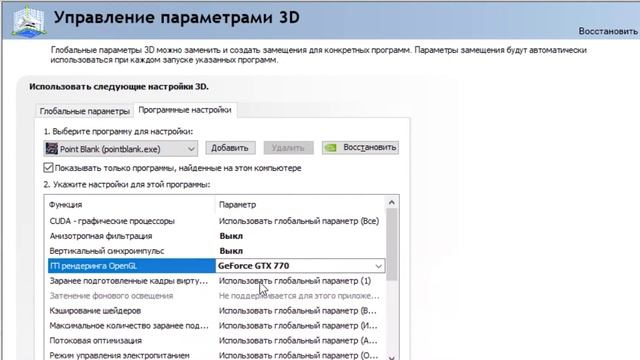Select the 'CUDA - графические процессоры' row
The height and width of the screenshot is (360, 640).
(x=216, y=221)
